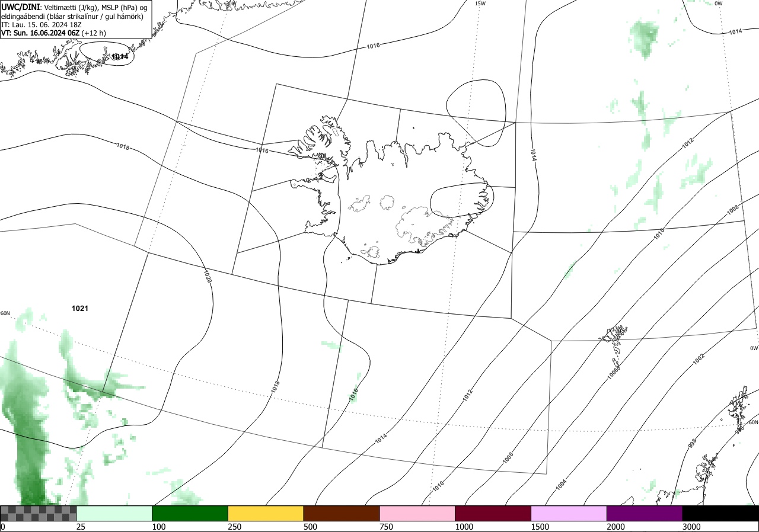
Task: Click legend tick value "25"
Action: [x=81, y=527]
